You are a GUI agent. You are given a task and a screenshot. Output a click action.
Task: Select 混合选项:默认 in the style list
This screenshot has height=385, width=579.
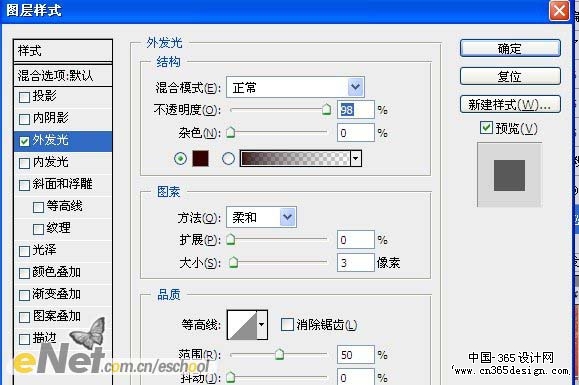pyautogui.click(x=63, y=76)
